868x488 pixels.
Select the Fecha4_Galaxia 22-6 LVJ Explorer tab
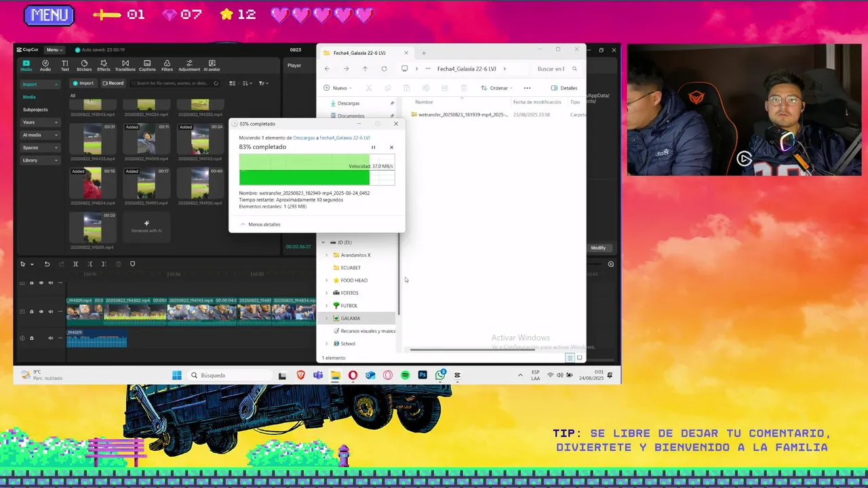365,53
